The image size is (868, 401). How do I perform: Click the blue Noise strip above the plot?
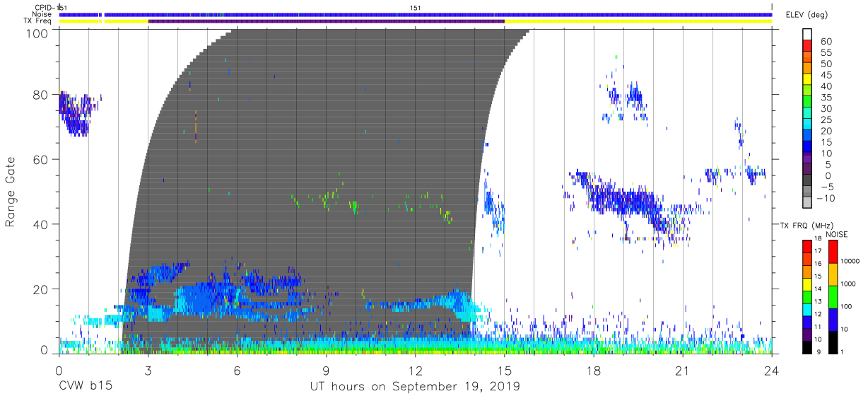[416, 14]
